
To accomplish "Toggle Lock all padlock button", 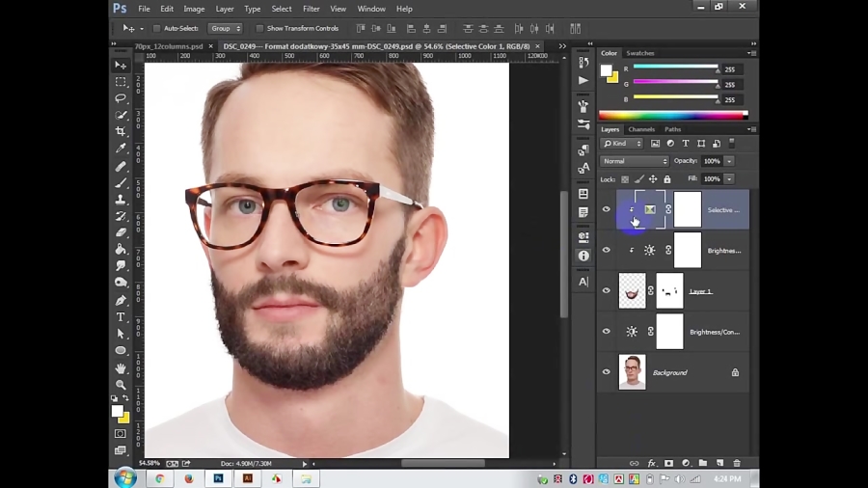I will 667,179.
